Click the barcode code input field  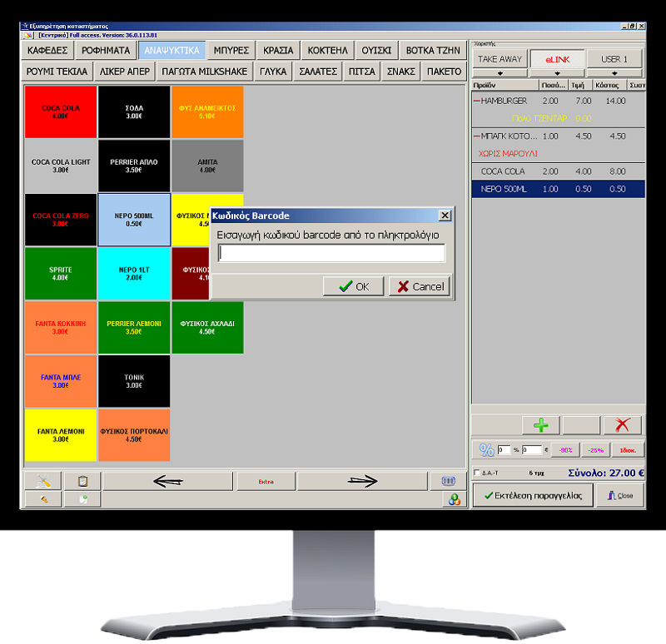tap(331, 253)
